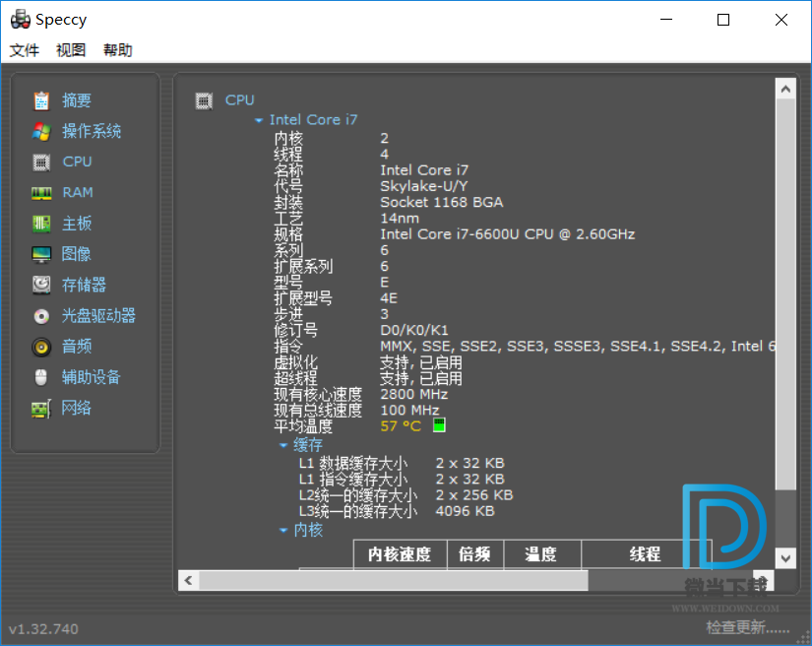812x646 pixels.
Task: Select the D0/K0/K1 revision value
Action: click(414, 330)
